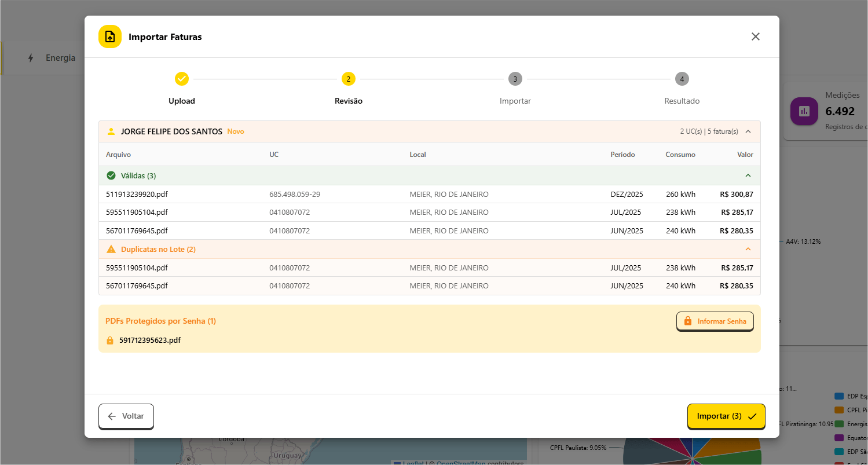This screenshot has width=868, height=465.
Task: Go to step 3 Importar circle
Action: tap(515, 79)
